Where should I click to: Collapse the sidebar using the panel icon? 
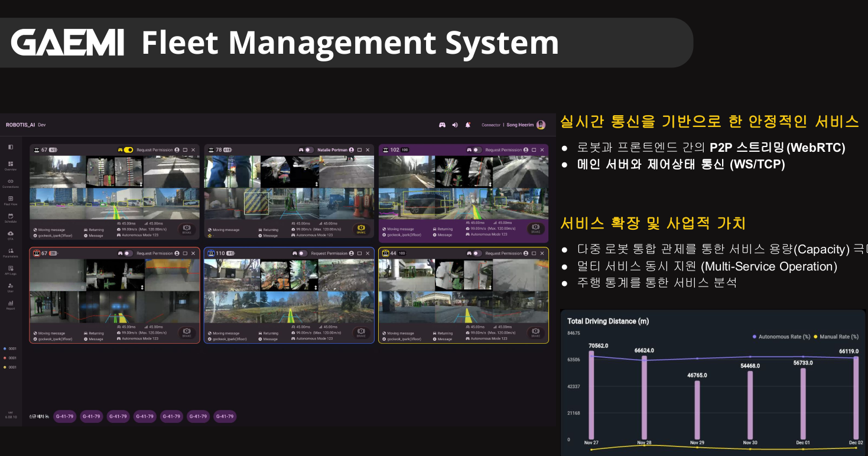point(11,146)
